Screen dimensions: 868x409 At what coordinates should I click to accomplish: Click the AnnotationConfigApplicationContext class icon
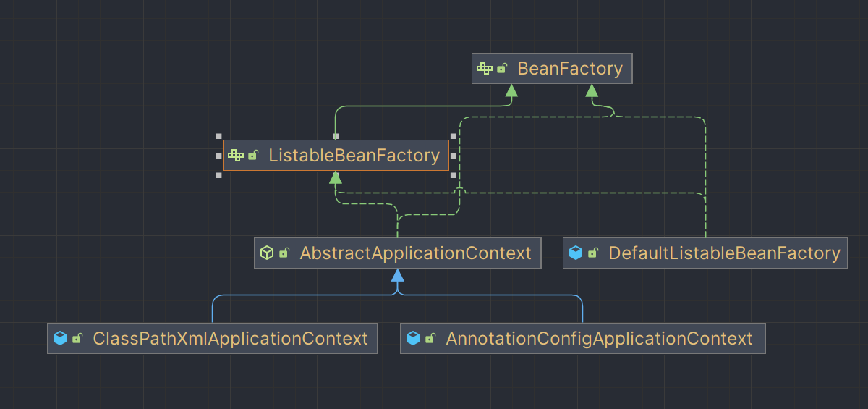(x=413, y=338)
